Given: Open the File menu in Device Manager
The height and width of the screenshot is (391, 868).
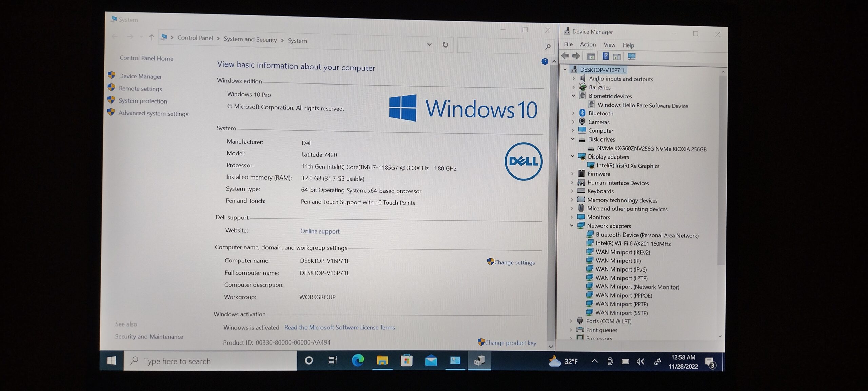Looking at the screenshot, I should pyautogui.click(x=568, y=44).
